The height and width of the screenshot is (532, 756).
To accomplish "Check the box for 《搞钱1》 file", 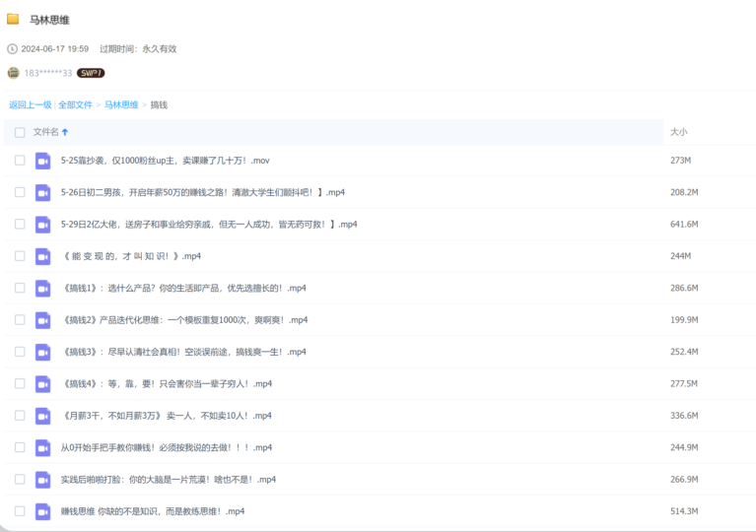I will [20, 288].
